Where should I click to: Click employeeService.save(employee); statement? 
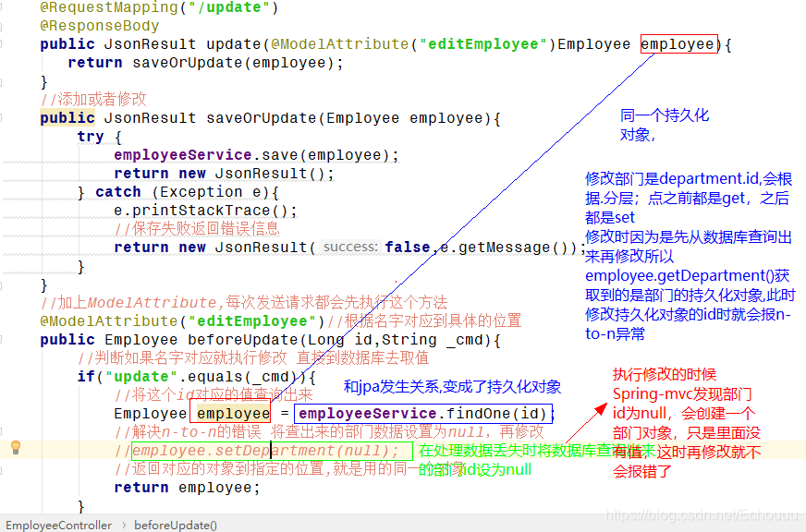[x=257, y=155]
